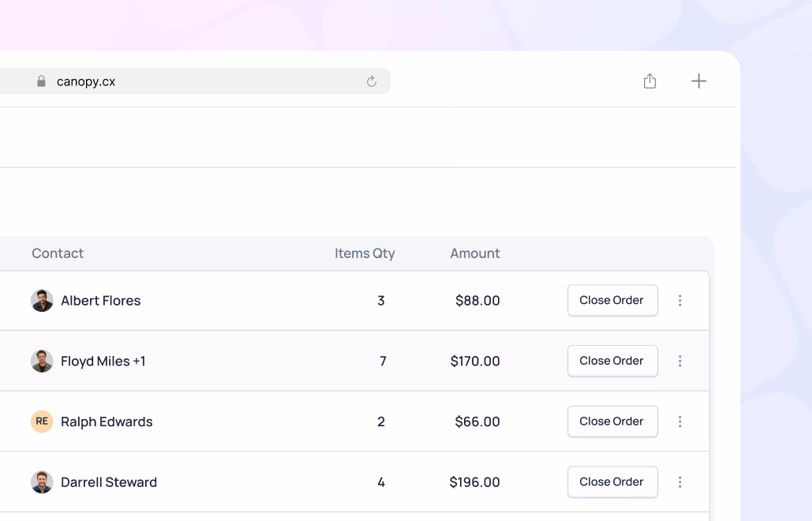Screen dimensions: 812x521
Task: Click the $170.00 amount cell
Action: tap(475, 362)
